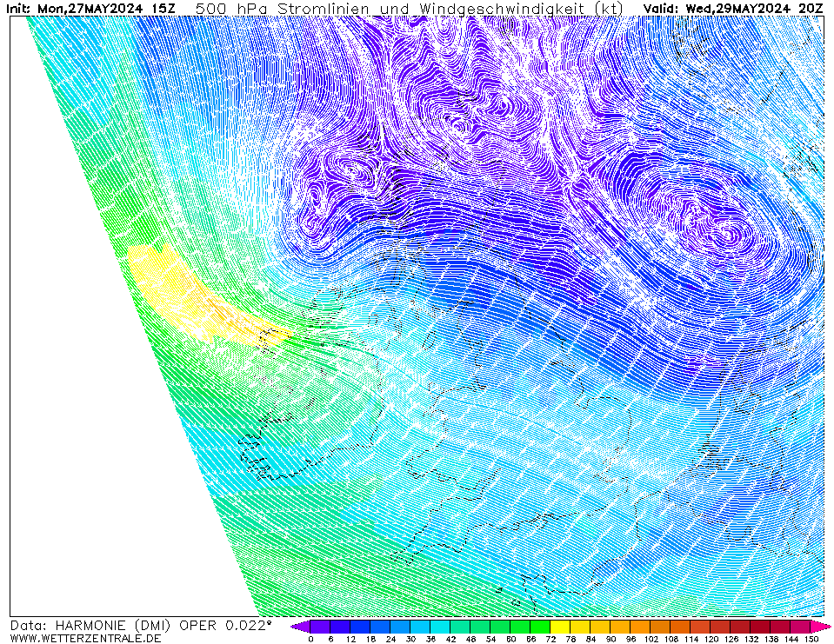Click the Init Mon,27MAY2024 15Z text

90,8
